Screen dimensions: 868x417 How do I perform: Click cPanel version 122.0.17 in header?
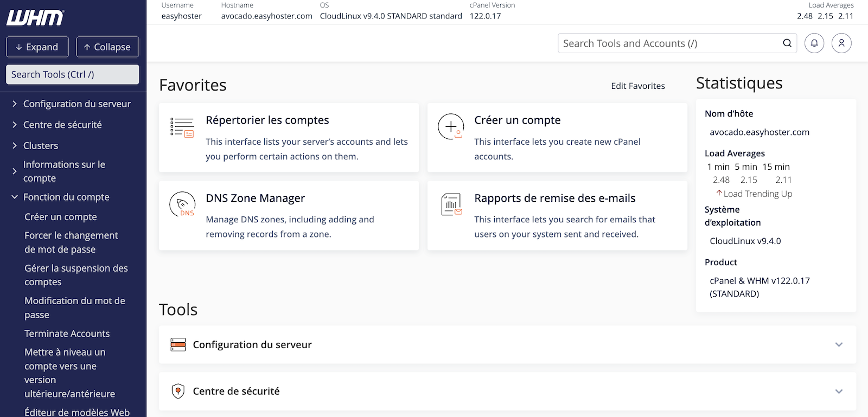(486, 16)
